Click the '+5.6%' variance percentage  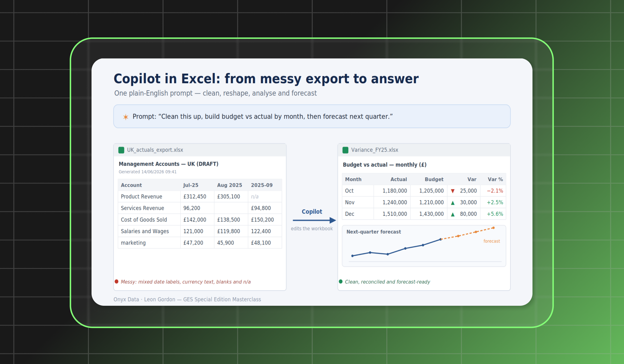495,214
